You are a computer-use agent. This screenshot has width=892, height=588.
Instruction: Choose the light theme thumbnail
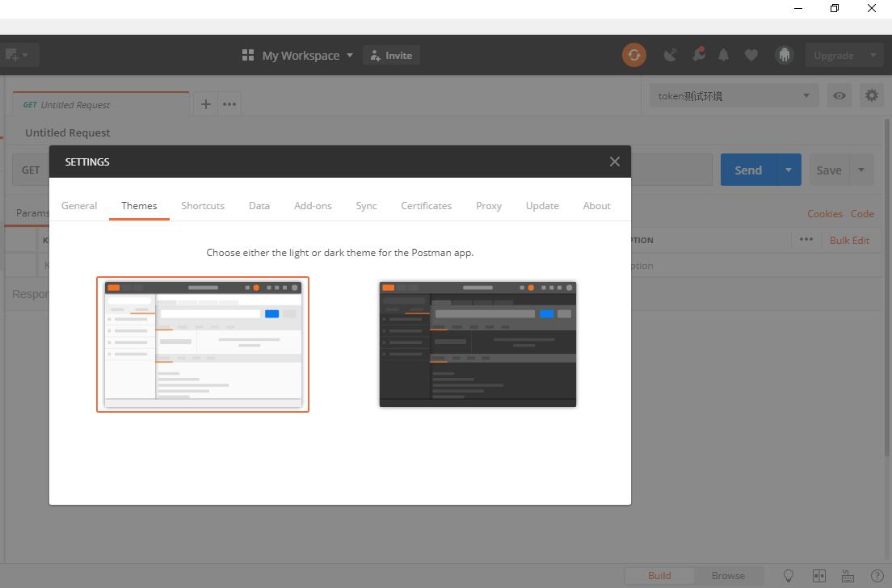coord(203,344)
